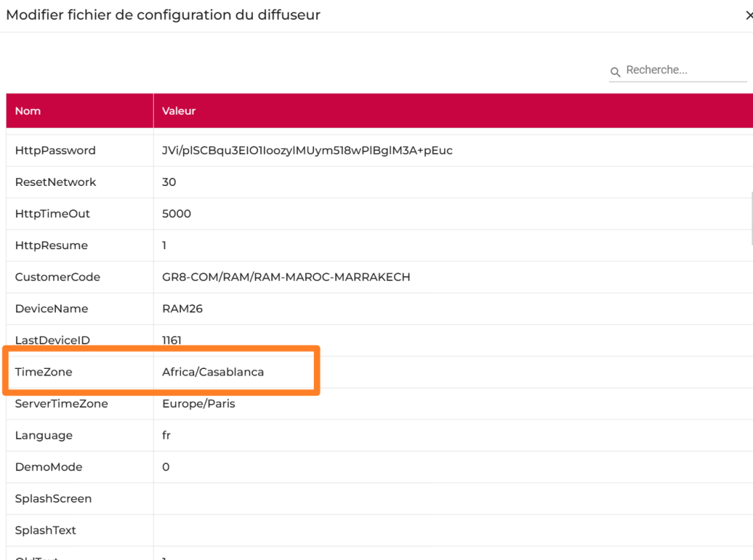Sort by the Valeur column header
The image size is (753, 560).
[179, 111]
